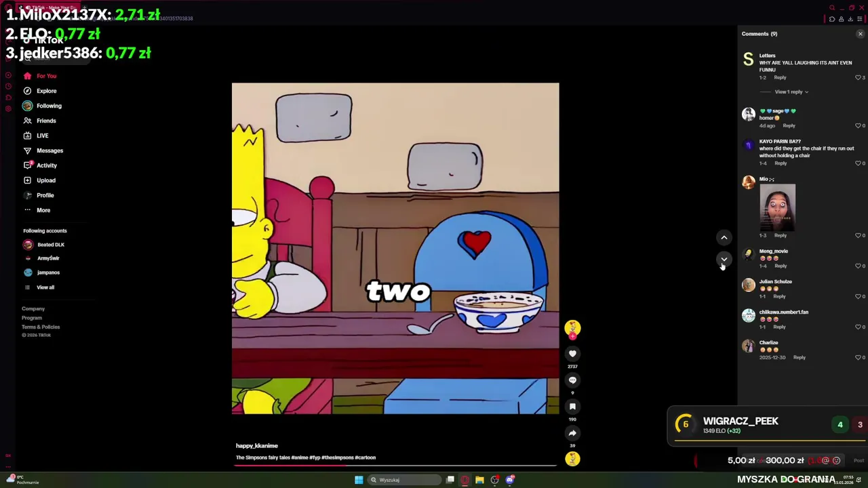Viewport: 868px width, 488px height.
Task: Click the Wyszukaj taskbar search box
Action: pyautogui.click(x=405, y=480)
